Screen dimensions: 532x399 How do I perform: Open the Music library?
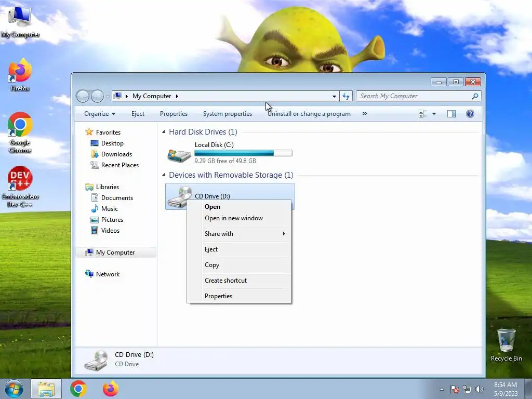pyautogui.click(x=109, y=209)
